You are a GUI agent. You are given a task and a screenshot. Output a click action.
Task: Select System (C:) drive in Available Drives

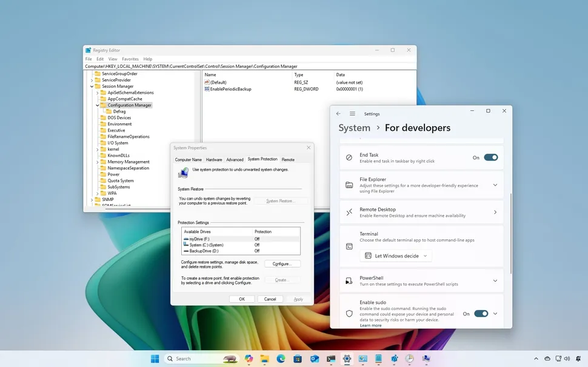206,245
